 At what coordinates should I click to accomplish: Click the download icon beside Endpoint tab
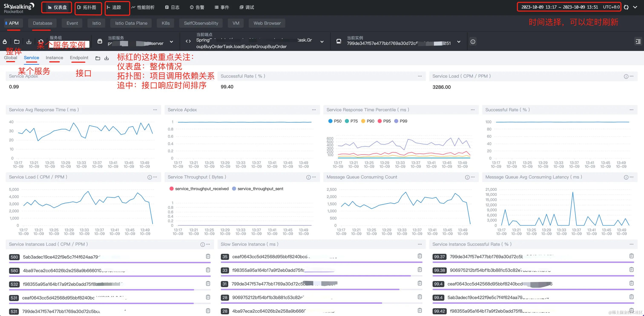[106, 58]
